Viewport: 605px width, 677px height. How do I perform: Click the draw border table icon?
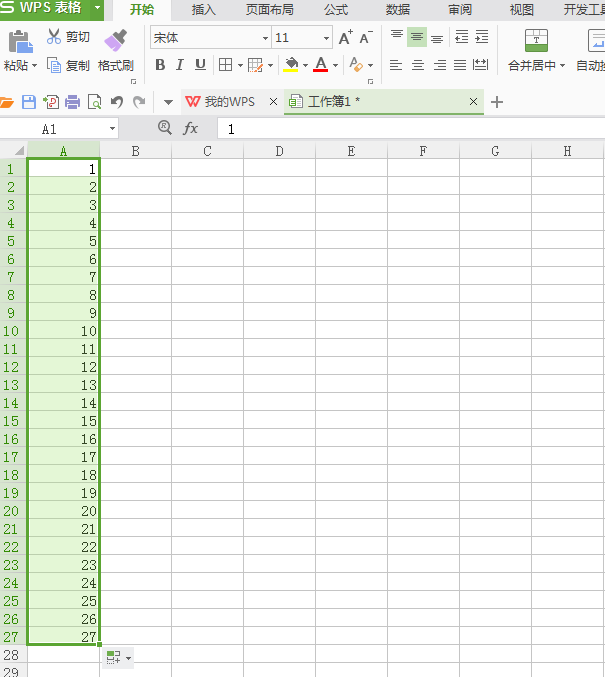[x=256, y=65]
